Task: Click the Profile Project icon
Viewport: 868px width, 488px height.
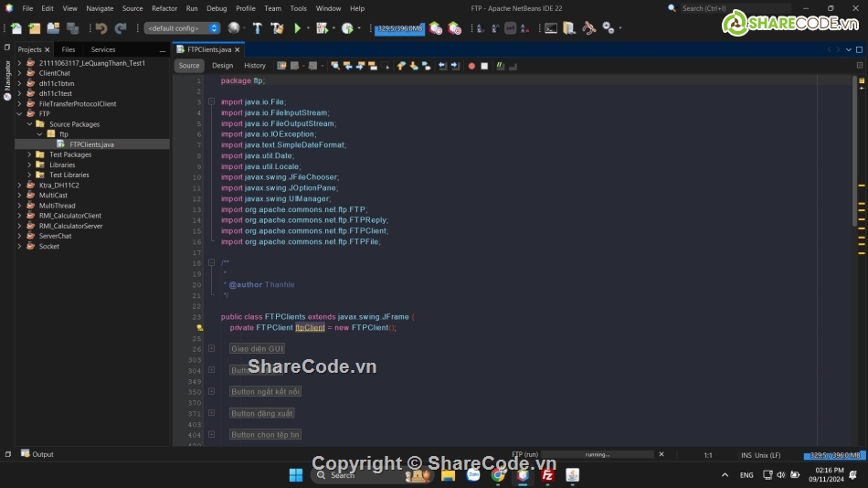Action: pyautogui.click(x=347, y=28)
